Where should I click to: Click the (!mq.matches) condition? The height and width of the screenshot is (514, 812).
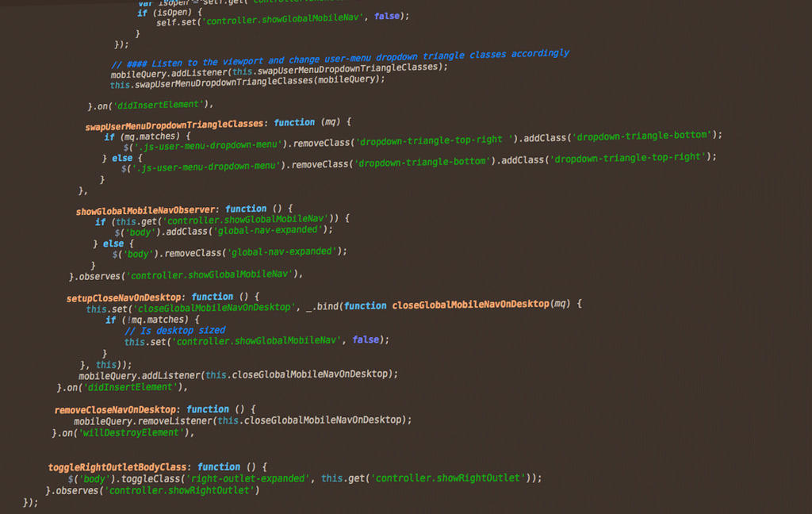155,320
